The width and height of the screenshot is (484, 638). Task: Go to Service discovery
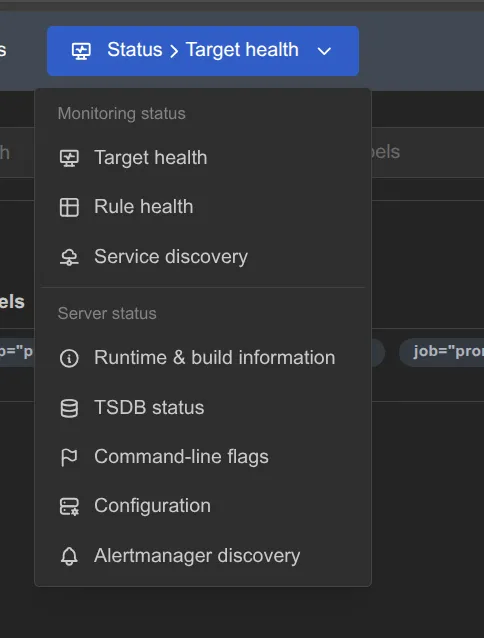(203, 257)
